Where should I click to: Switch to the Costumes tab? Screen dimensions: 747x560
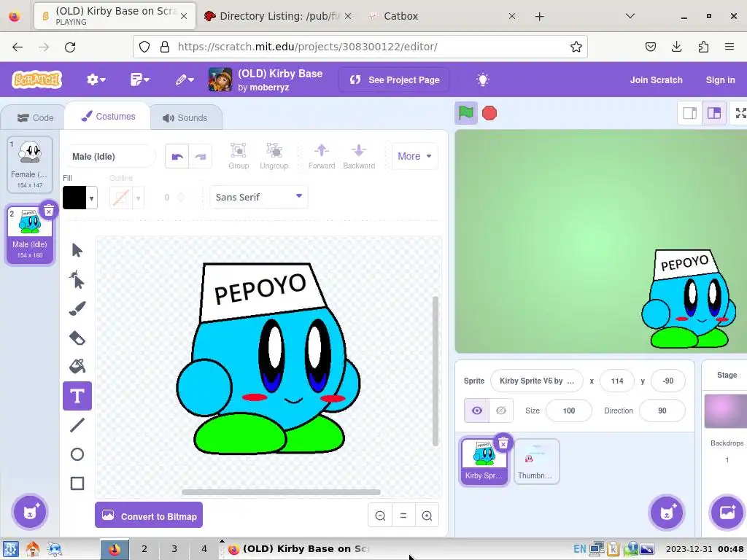point(108,117)
